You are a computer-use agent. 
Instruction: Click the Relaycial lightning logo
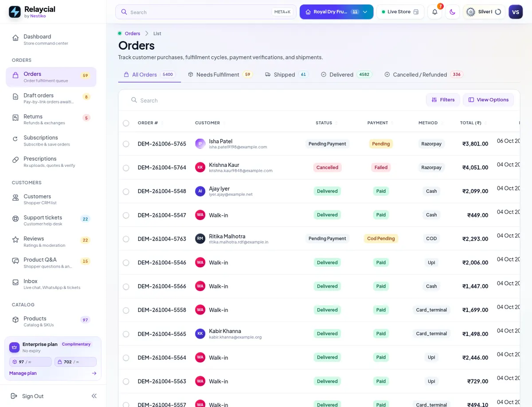[x=15, y=12]
